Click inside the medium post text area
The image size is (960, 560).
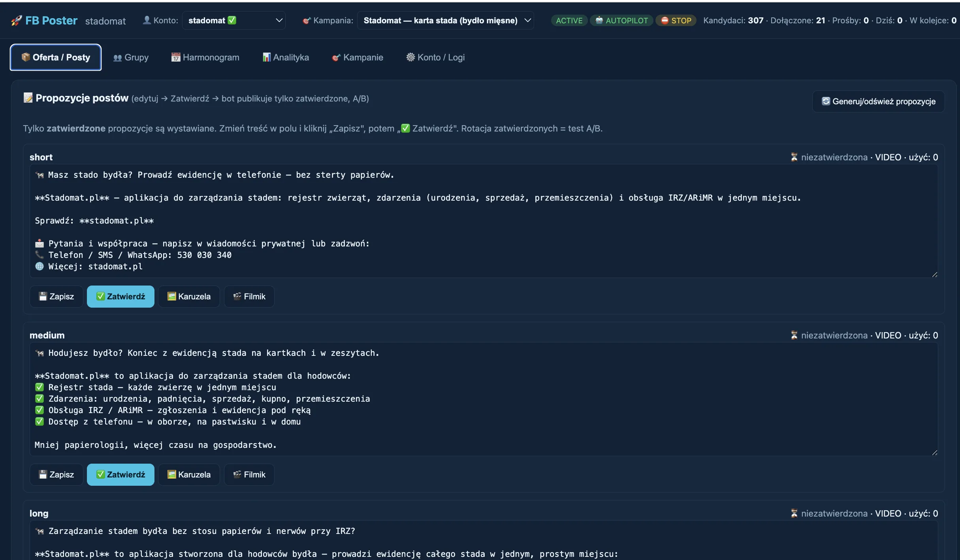coord(484,399)
